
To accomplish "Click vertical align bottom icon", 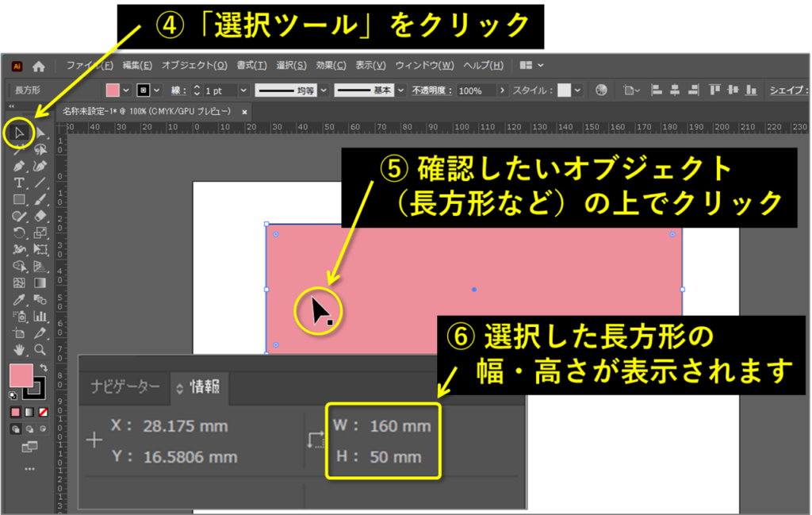I will click(x=751, y=90).
